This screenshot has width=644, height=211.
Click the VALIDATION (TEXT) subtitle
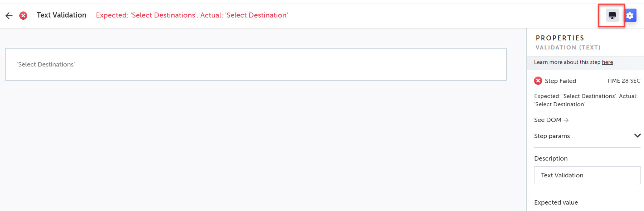coord(568,48)
